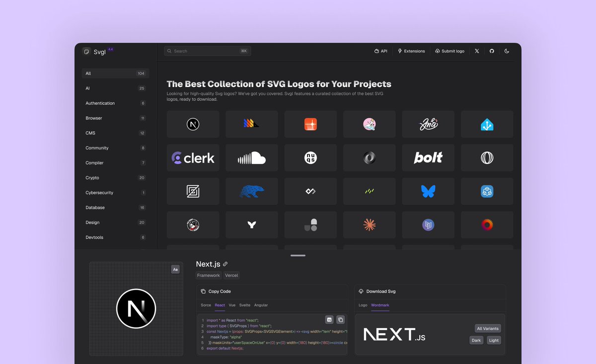This screenshot has width=596, height=364.
Task: Switch to the Svelte code tab
Action: pyautogui.click(x=245, y=305)
